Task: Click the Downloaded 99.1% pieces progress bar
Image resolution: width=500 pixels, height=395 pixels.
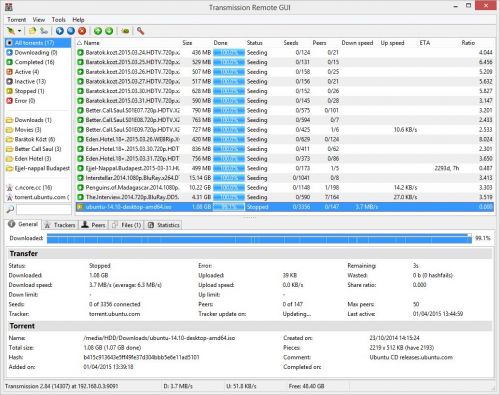Action: tap(259, 238)
